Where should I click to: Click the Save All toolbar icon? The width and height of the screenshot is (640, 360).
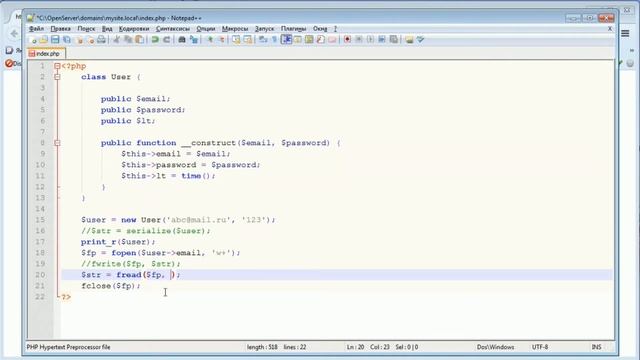pyautogui.click(x=67, y=40)
